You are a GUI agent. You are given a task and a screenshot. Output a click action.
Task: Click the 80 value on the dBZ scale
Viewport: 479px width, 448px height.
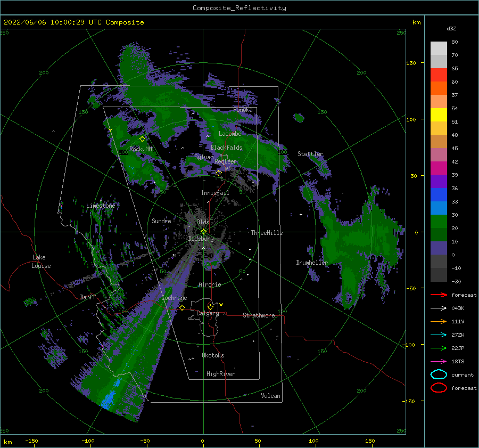pos(455,42)
